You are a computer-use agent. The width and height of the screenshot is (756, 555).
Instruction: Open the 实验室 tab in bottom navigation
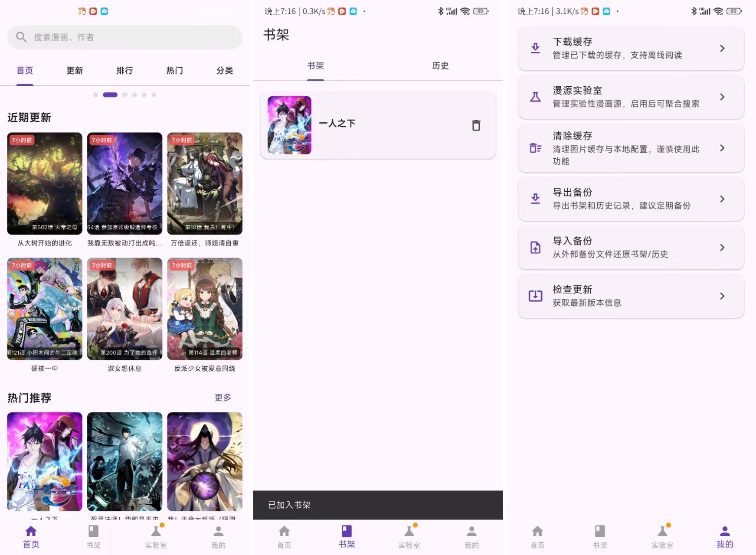[x=408, y=536]
